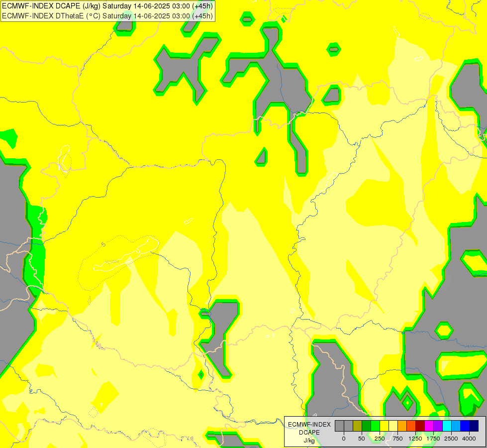This screenshot has width=487, height=448.
Task: Click the contour label 5 near the lake
Action: [x=103, y=244]
